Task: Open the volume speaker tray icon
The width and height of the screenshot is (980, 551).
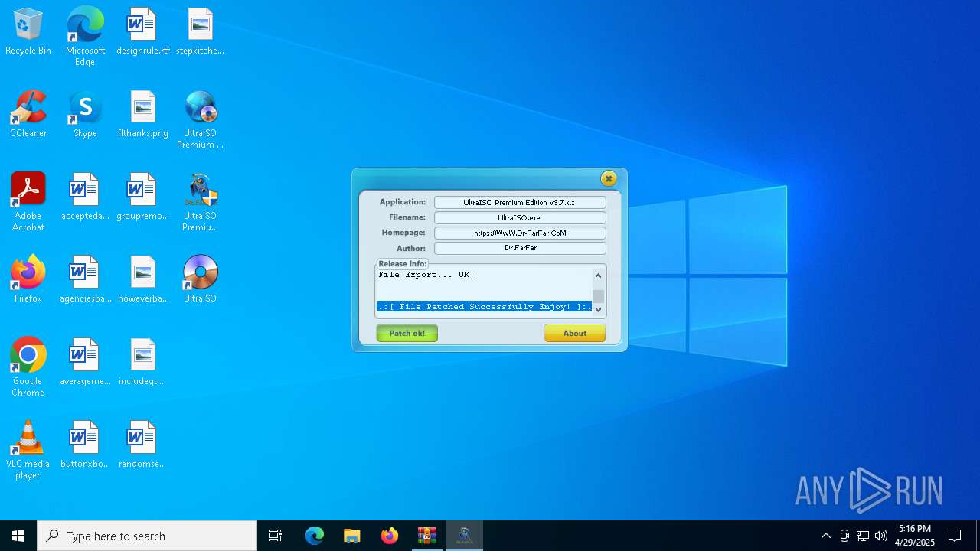Action: point(881,536)
